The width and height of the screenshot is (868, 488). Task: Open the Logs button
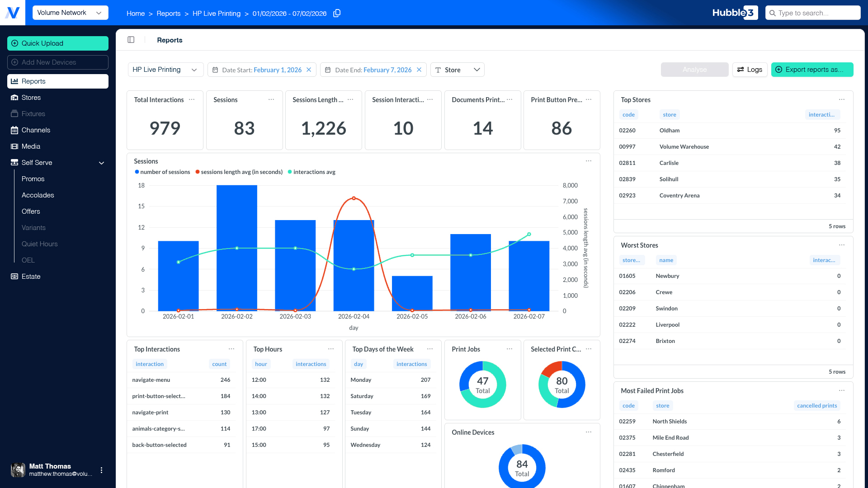click(750, 70)
